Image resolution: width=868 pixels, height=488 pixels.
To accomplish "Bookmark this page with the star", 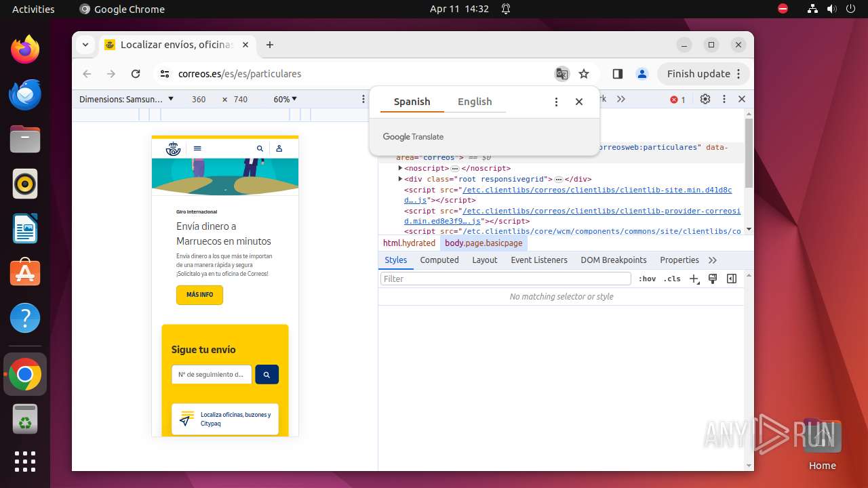I will point(584,74).
